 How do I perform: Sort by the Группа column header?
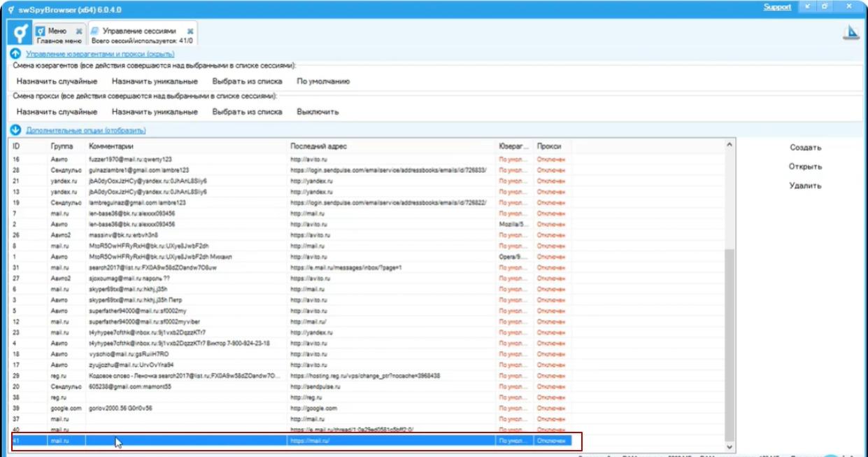pos(67,146)
